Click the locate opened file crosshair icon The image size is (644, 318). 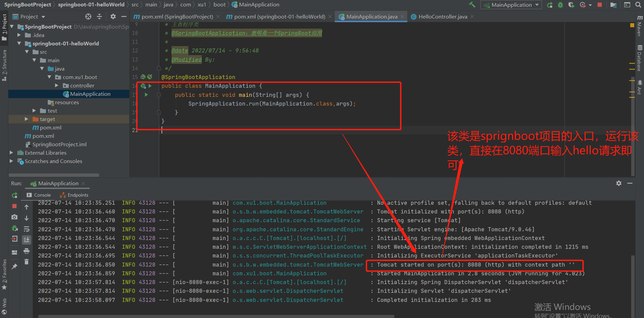point(88,16)
